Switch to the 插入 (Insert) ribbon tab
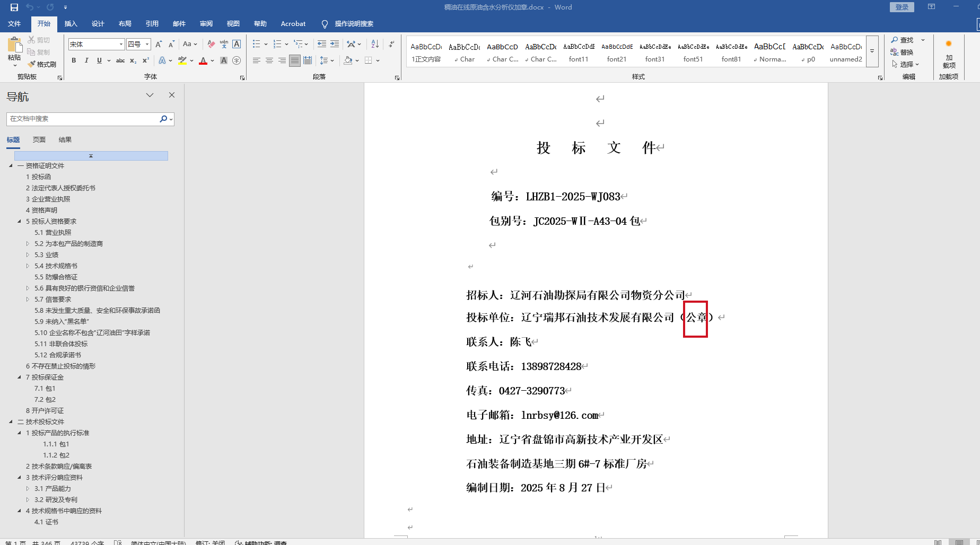Image resolution: width=980 pixels, height=545 pixels. point(71,24)
